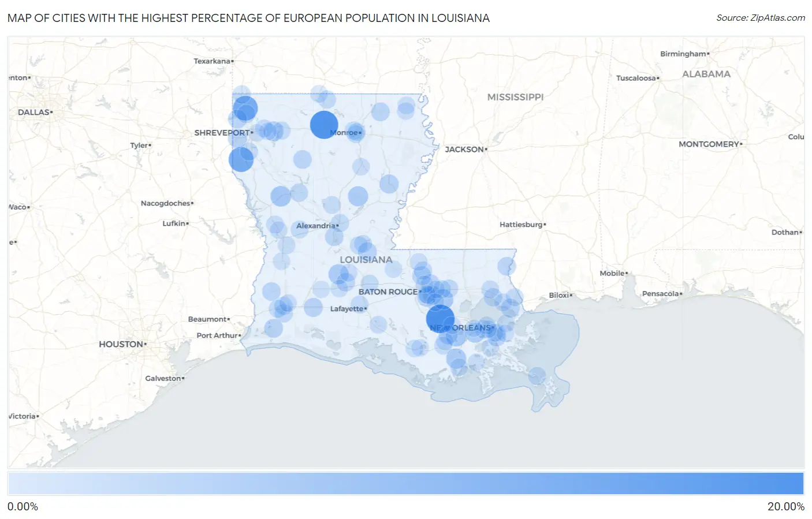
Task: Click the Port Arthur city label
Action: pyautogui.click(x=217, y=335)
